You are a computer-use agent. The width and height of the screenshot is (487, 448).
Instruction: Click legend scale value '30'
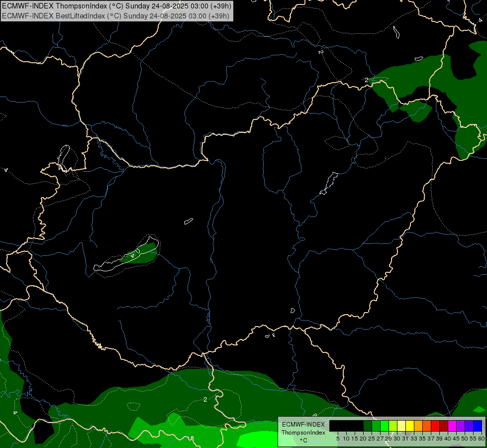(x=397, y=439)
